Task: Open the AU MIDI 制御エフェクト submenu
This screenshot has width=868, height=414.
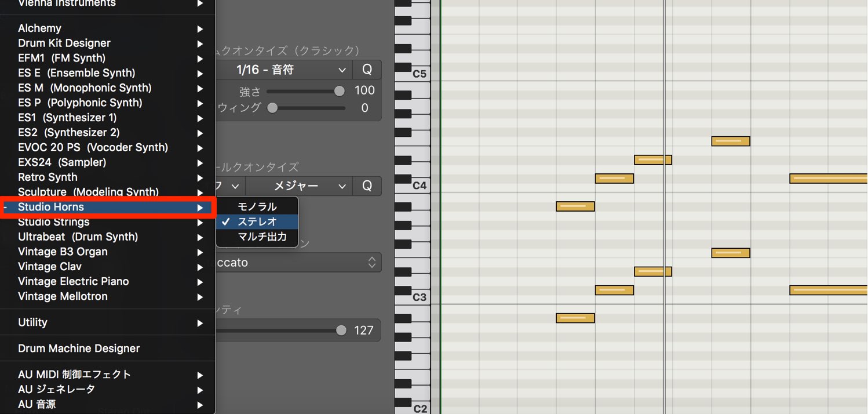Action: click(108, 375)
